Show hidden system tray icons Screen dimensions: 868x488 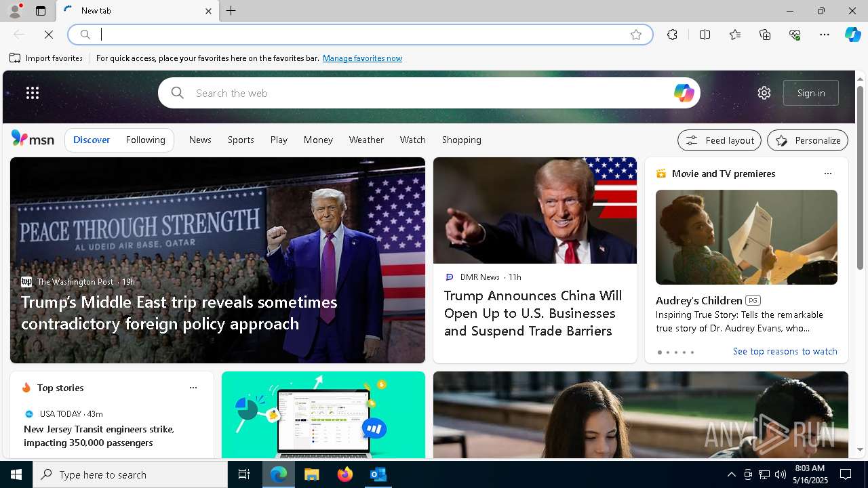coord(731,474)
